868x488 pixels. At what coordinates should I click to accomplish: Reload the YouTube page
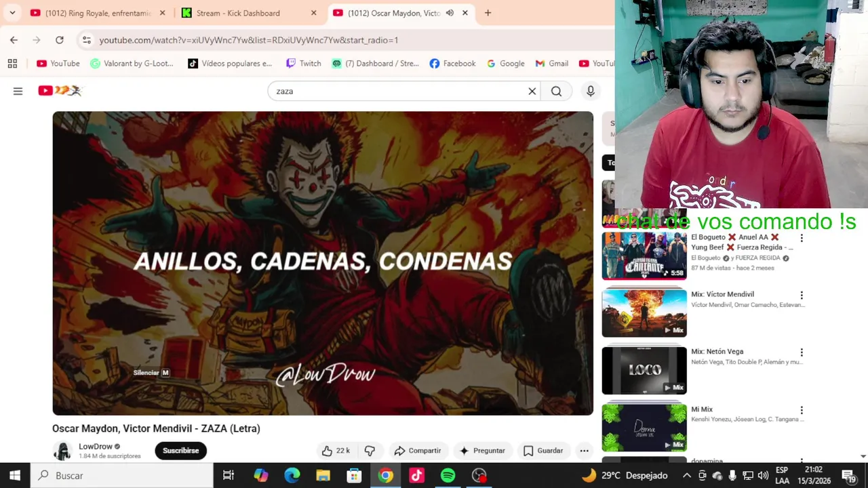pyautogui.click(x=60, y=40)
